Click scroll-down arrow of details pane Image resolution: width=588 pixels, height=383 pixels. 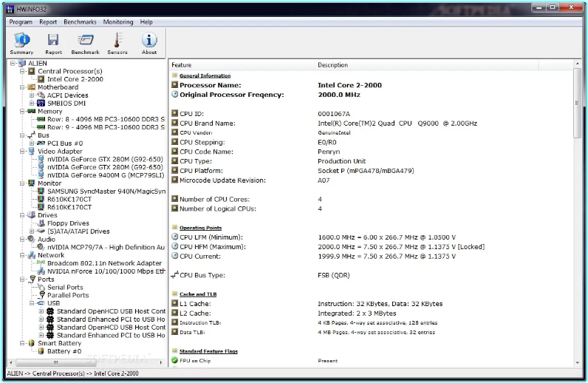coord(577,363)
